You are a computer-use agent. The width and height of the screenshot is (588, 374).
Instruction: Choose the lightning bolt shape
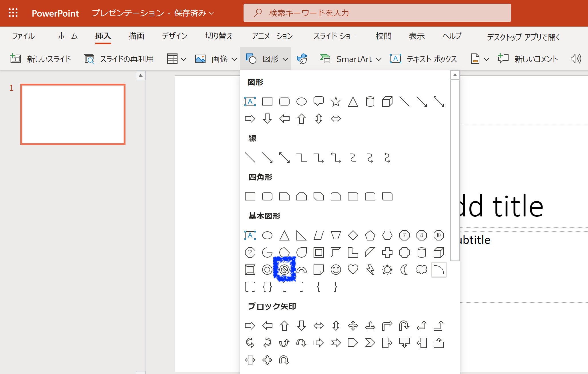tap(370, 270)
